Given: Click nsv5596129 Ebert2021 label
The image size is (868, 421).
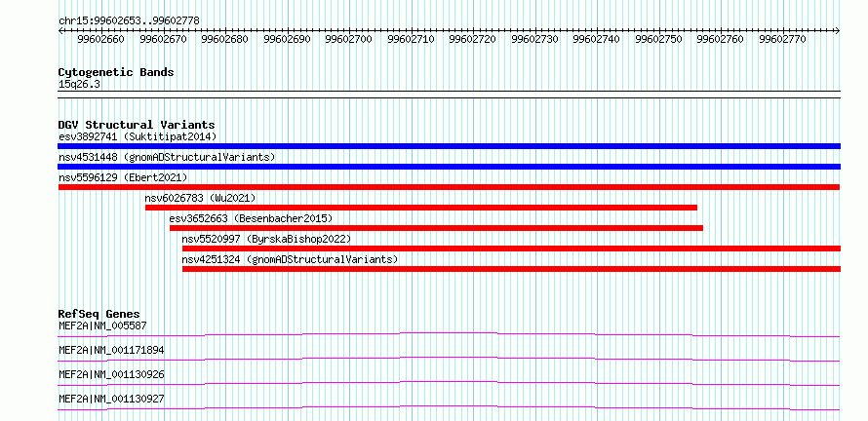Looking at the screenshot, I should pyautogui.click(x=123, y=177).
